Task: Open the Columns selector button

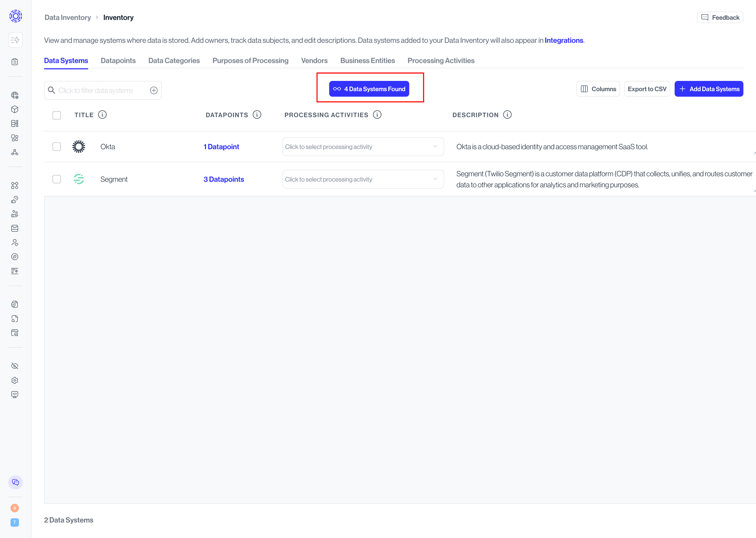Action: pyautogui.click(x=598, y=89)
